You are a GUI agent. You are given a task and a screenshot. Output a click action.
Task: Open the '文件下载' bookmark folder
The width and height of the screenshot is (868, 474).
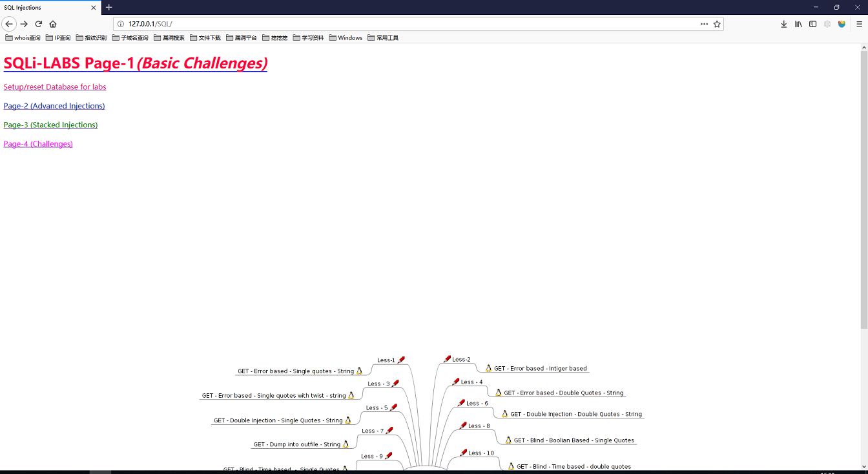[205, 37]
